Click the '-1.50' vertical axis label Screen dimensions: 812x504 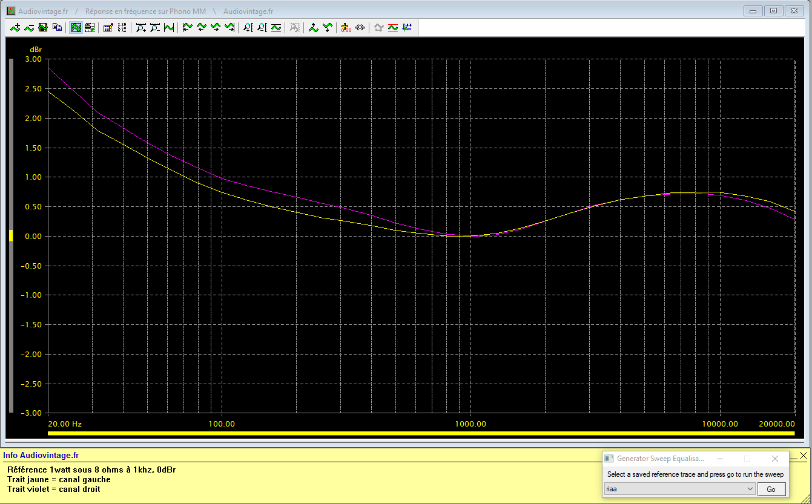[32, 325]
